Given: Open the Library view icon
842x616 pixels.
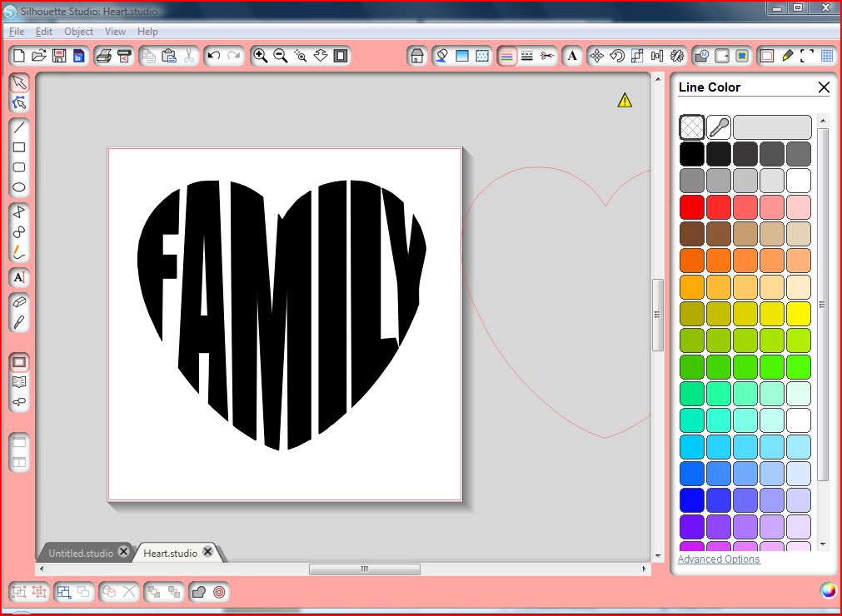Looking at the screenshot, I should point(18,383).
